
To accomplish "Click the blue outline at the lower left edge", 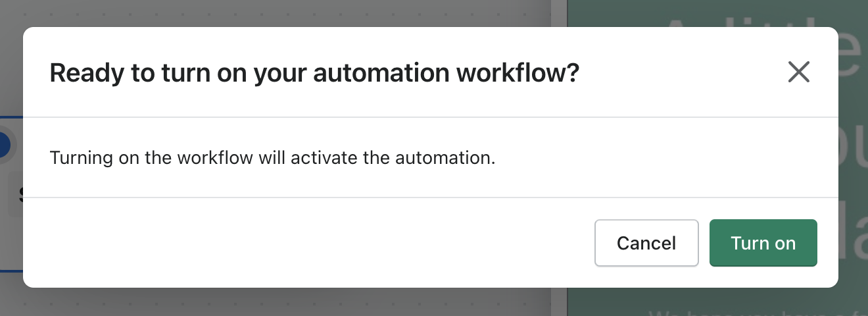I will click(x=11, y=271).
